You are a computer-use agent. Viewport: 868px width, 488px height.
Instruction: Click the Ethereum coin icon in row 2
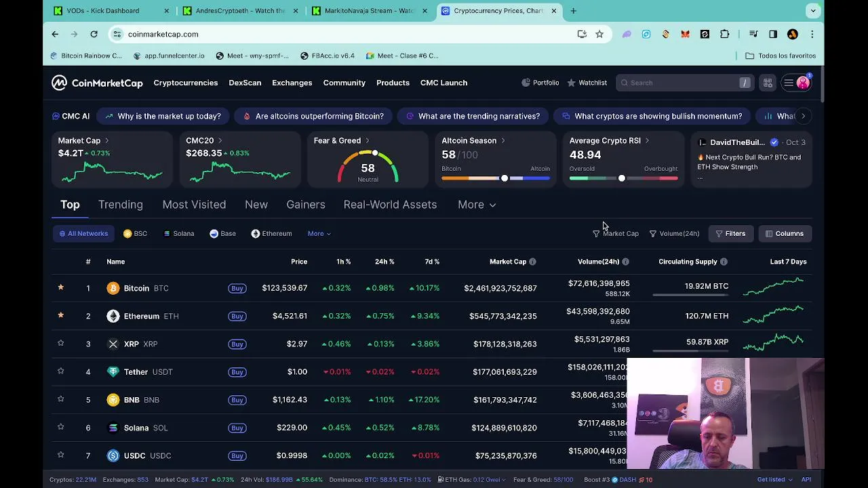click(x=113, y=316)
